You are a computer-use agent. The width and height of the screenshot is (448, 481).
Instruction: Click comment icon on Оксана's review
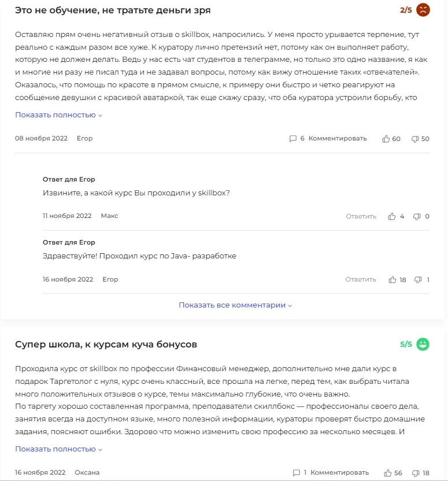pos(296,473)
